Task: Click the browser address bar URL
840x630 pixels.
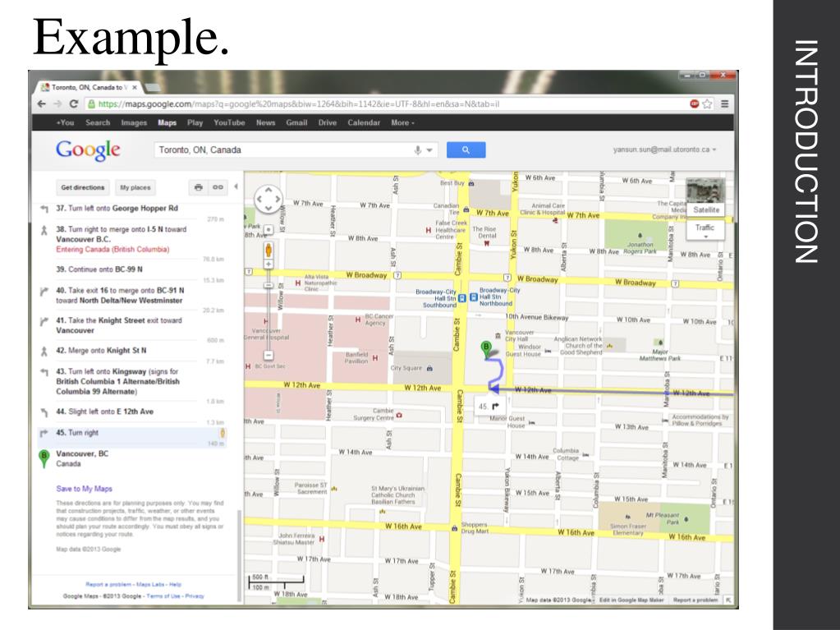Action: [x=299, y=104]
